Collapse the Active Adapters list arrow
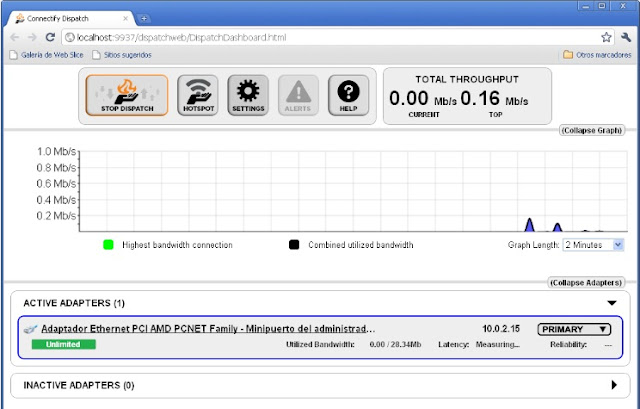 click(611, 303)
